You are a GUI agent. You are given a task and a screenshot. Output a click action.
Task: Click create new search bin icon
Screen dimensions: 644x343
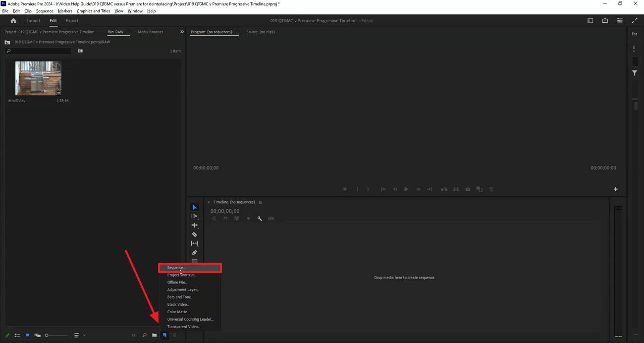tap(80, 51)
